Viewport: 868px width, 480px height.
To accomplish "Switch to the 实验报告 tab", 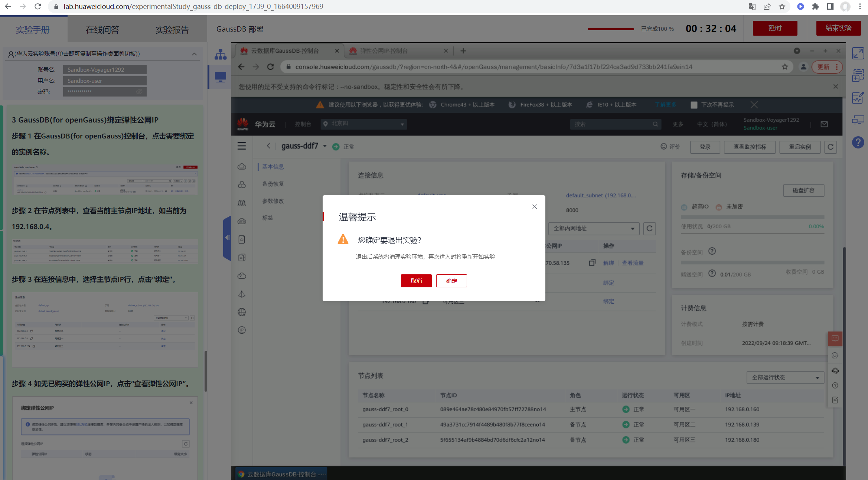I will tap(172, 30).
